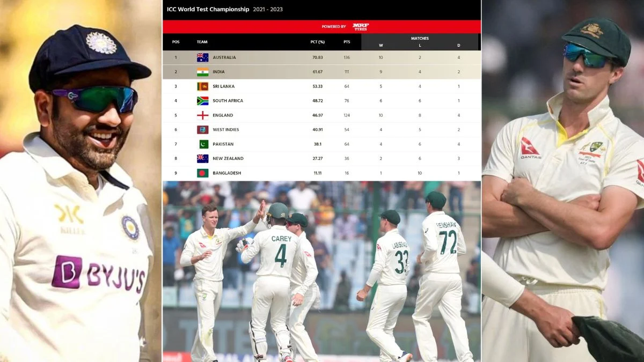Screen dimensions: 644x362
Task: Click the Bangladesh flag icon
Action: coord(202,173)
